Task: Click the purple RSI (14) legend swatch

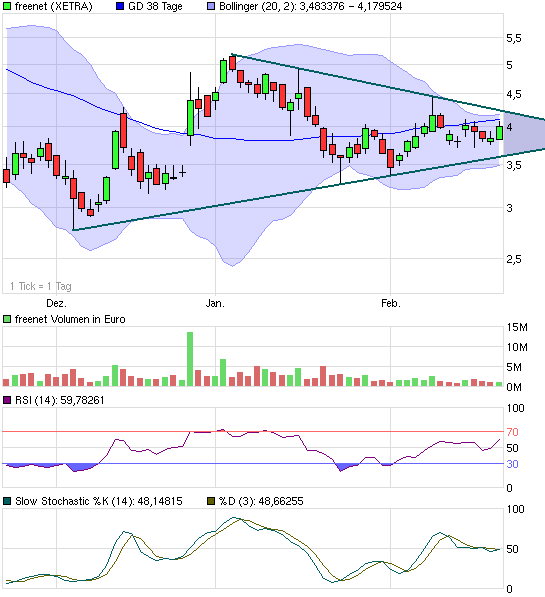Action: (x=7, y=400)
